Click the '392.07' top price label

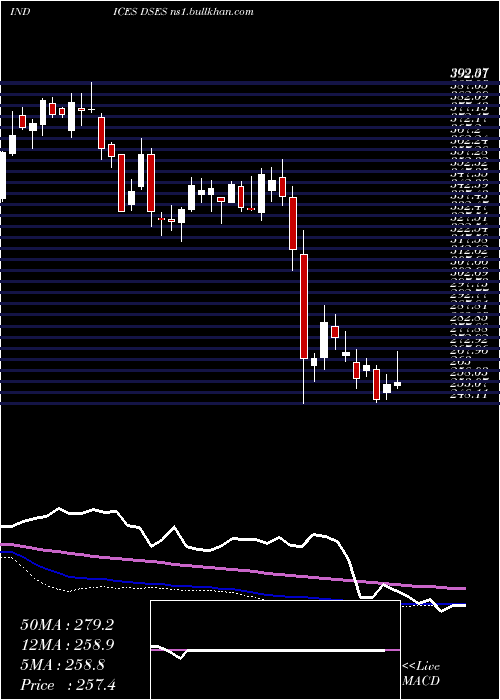point(469,73)
